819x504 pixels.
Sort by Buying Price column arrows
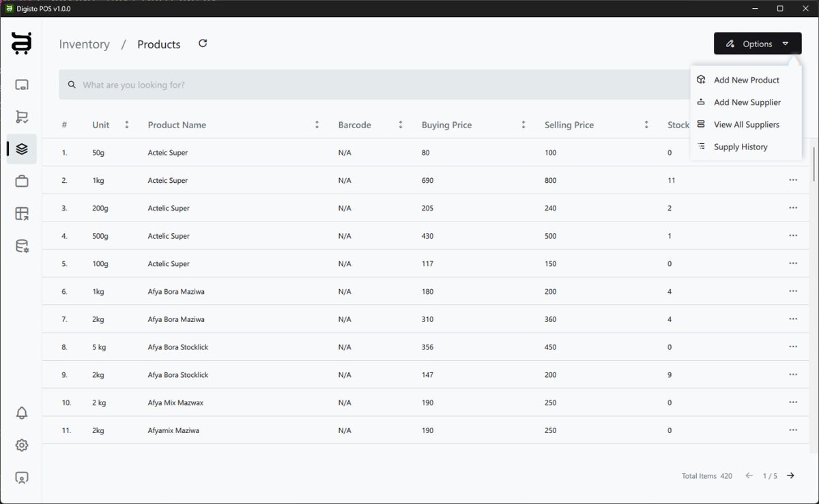523,125
